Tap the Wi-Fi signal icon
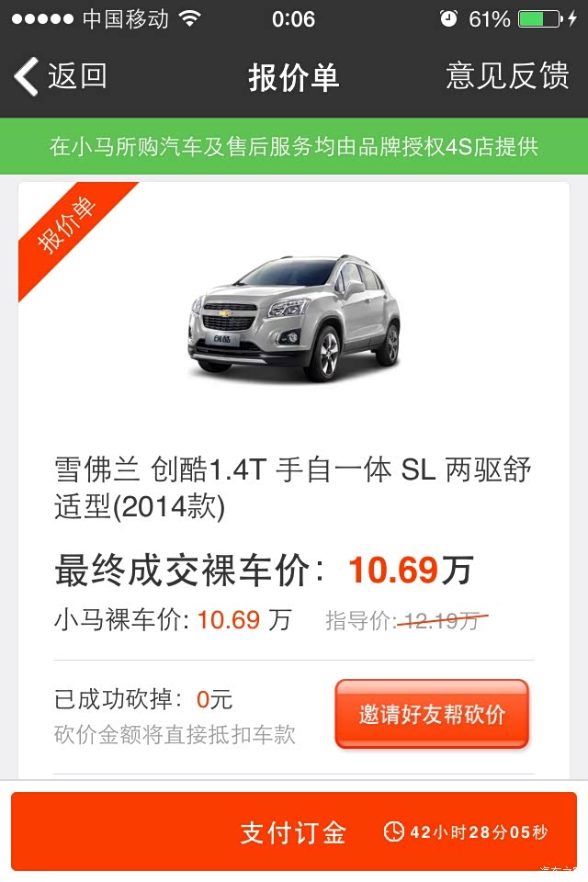Viewport: 588px width, 882px height. [190, 18]
